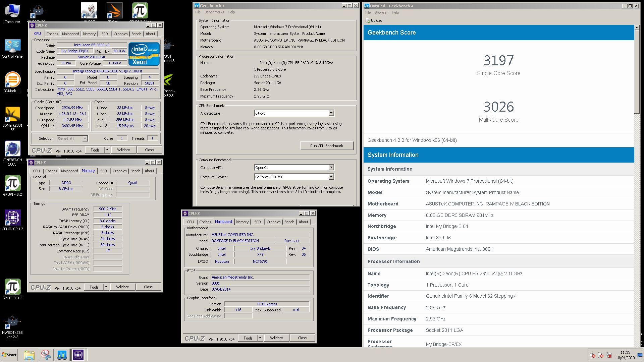
Task: Open the Compute API OpenCL dropdown
Action: tap(294, 168)
